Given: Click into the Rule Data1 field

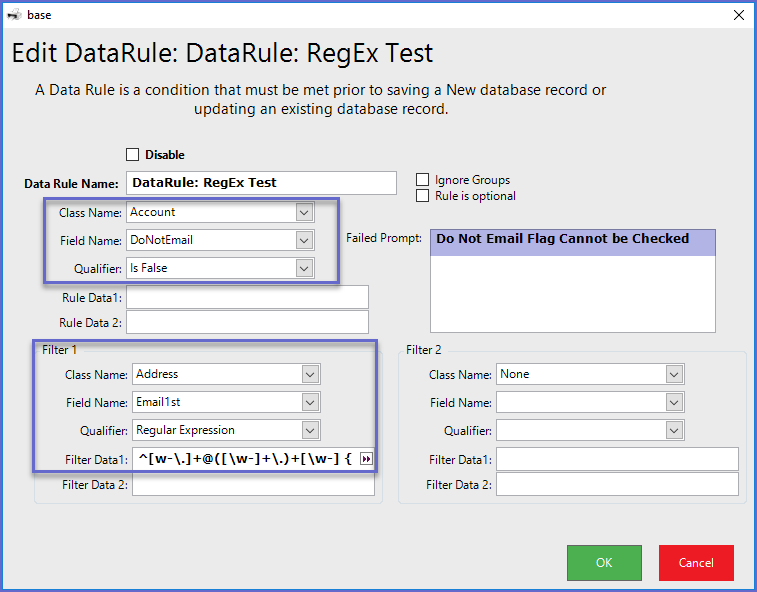Looking at the screenshot, I should (247, 297).
